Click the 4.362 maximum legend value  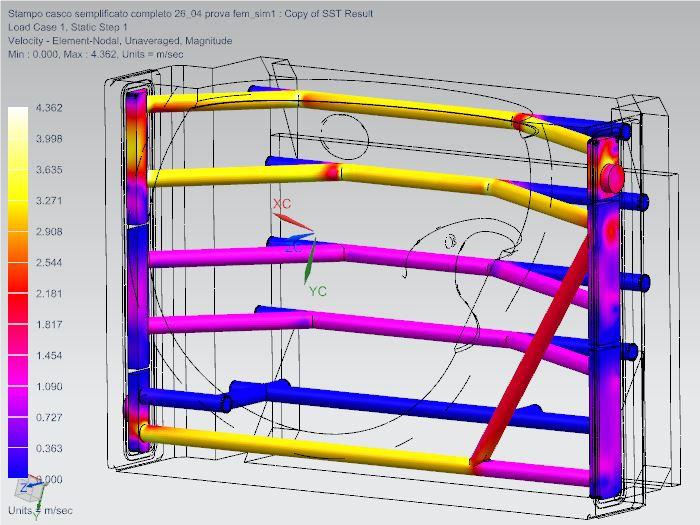point(49,108)
